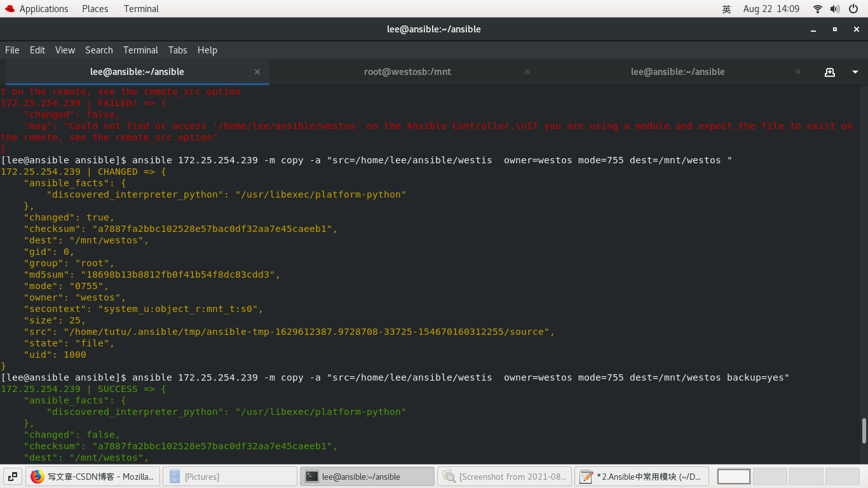
Task: Click the md5sum value line
Action: tap(152, 274)
